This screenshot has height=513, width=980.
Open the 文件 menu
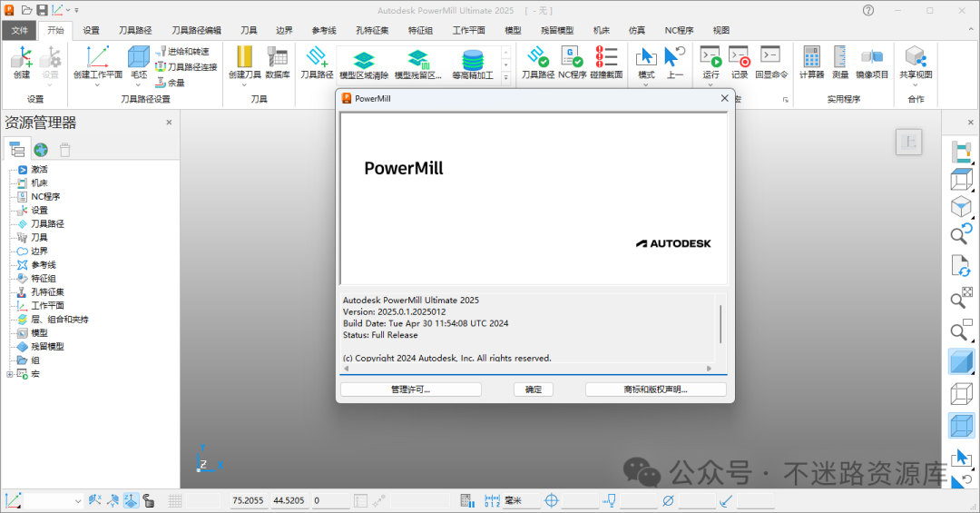coord(19,30)
